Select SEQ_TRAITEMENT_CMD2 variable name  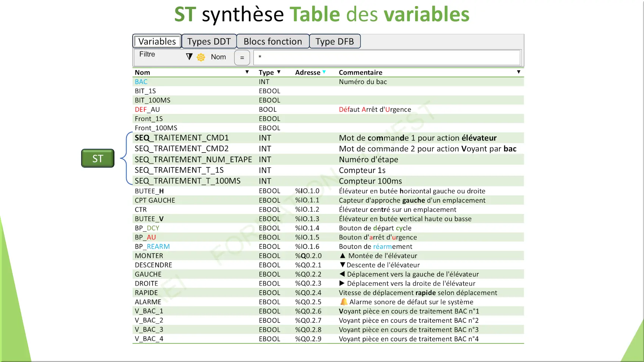point(182,149)
